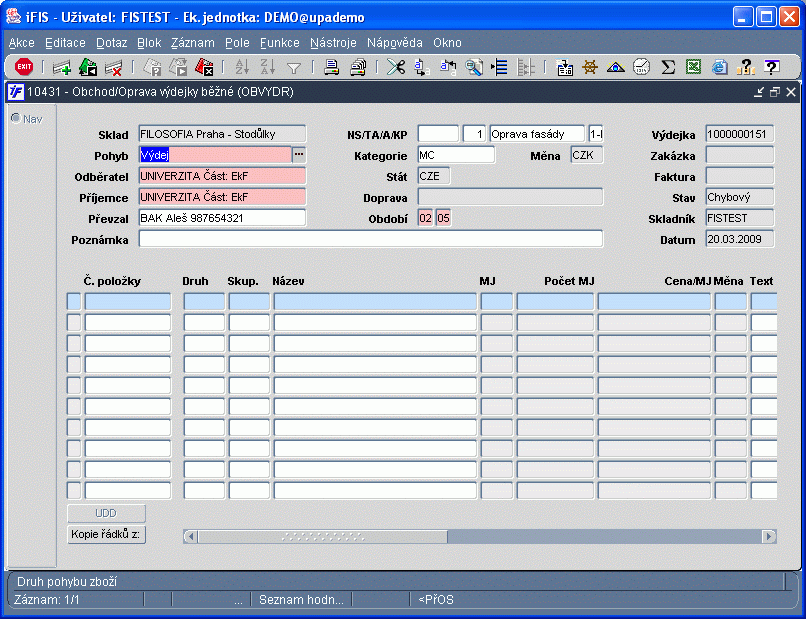Click the gauge meter icon

[x=642, y=67]
